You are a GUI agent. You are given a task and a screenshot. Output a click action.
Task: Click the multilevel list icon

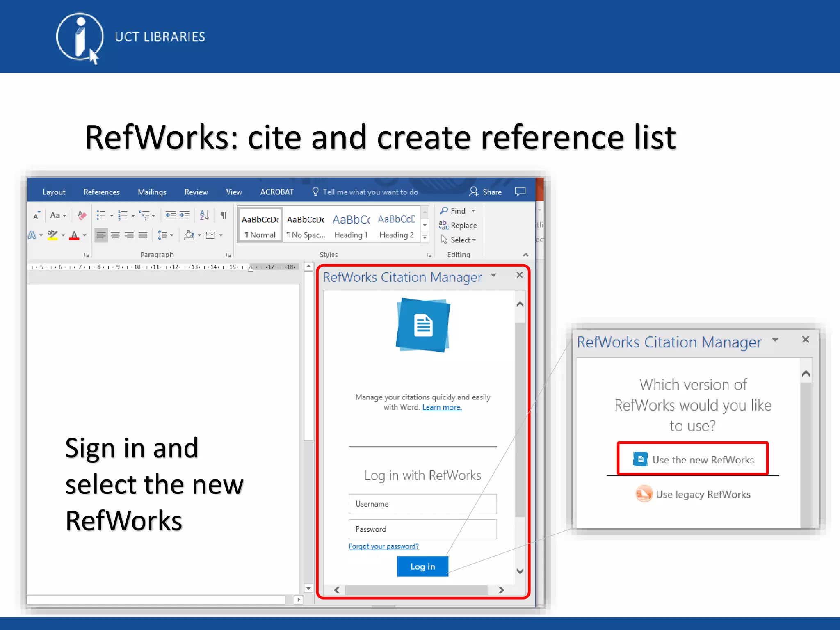(x=144, y=215)
